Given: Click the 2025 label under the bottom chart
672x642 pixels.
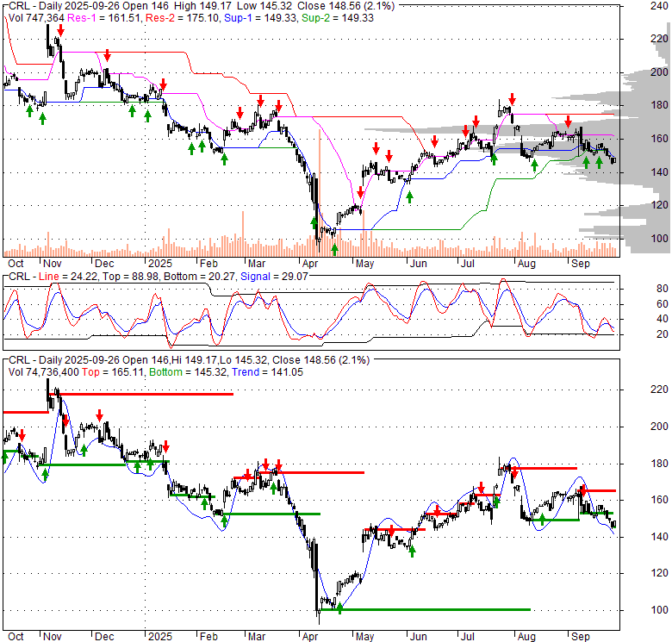Looking at the screenshot, I should (160, 637).
